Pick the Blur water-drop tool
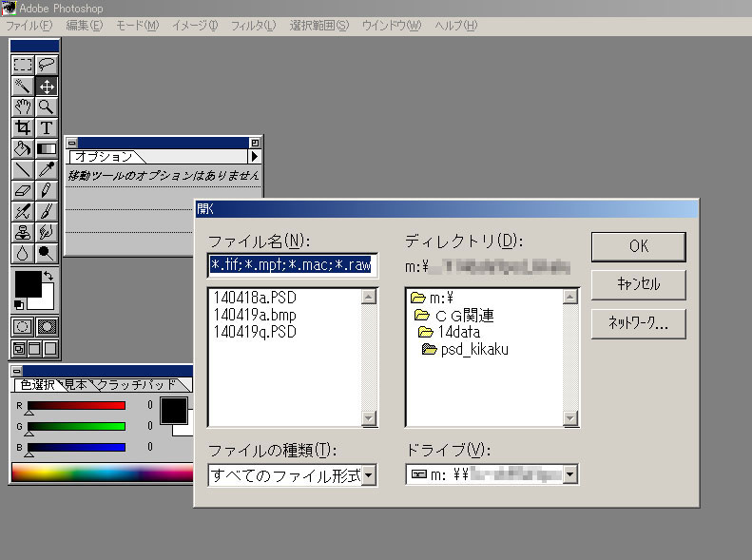The height and width of the screenshot is (560, 752). pyautogui.click(x=23, y=253)
